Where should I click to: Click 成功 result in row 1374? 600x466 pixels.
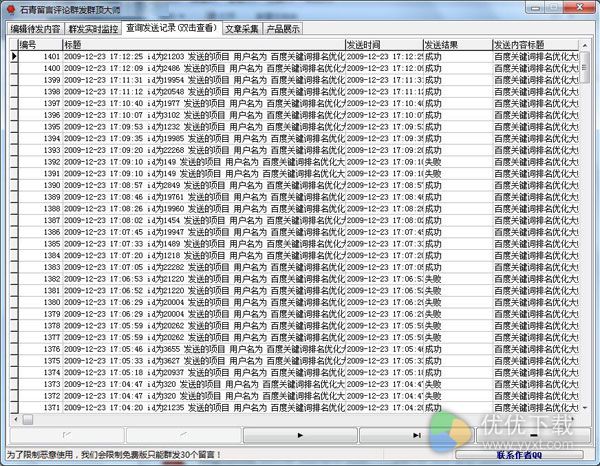point(433,373)
